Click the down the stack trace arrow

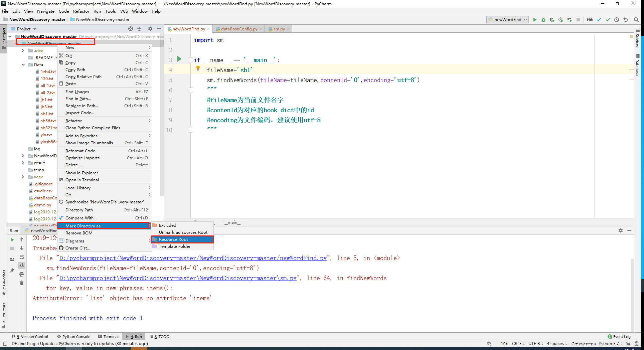pyautogui.click(x=22, y=248)
